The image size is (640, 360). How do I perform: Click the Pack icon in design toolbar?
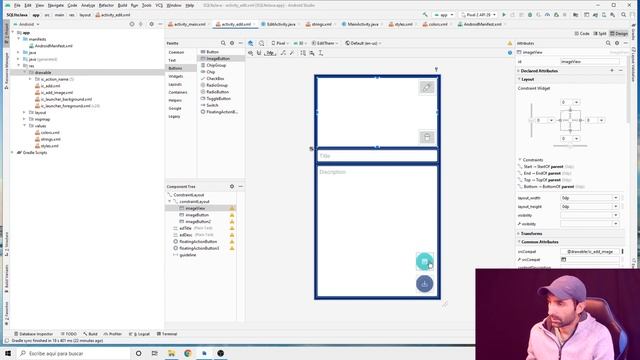coord(303,53)
